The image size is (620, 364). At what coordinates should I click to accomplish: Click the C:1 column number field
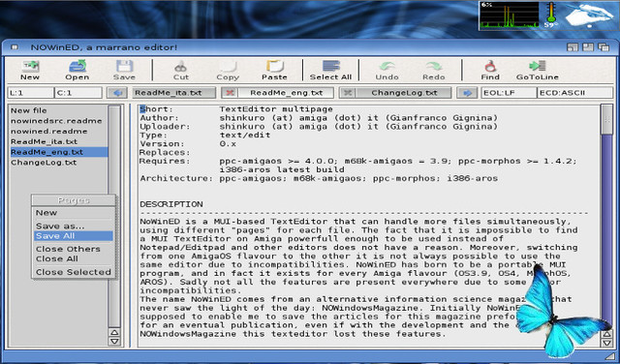point(78,93)
